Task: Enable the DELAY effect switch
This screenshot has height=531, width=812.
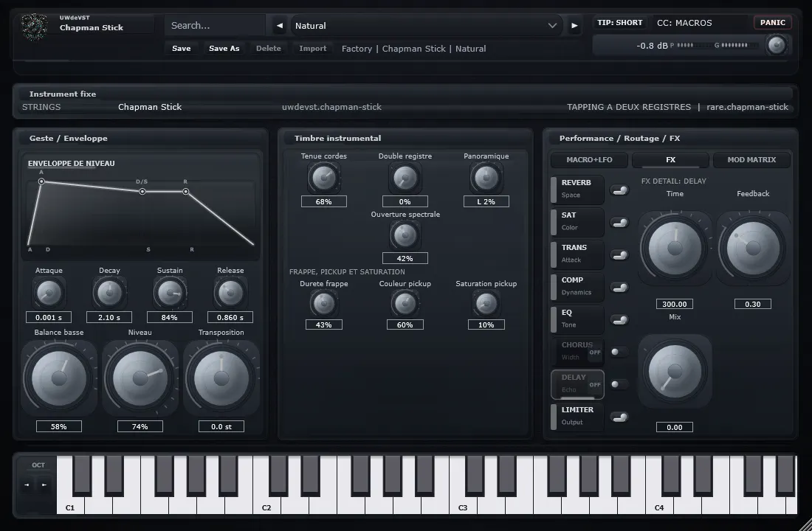Action: [619, 384]
